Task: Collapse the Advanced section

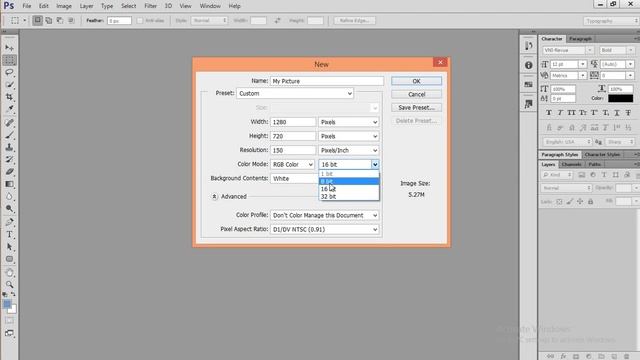Action: [x=214, y=196]
